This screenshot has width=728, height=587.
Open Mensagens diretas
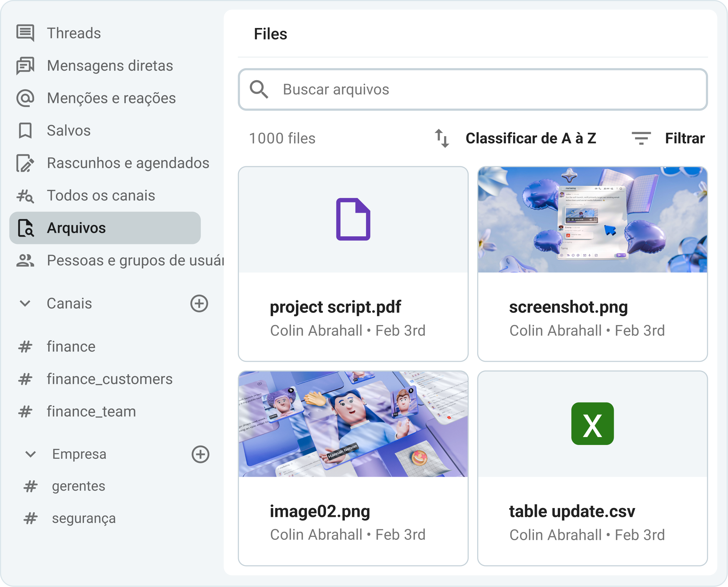(105, 66)
